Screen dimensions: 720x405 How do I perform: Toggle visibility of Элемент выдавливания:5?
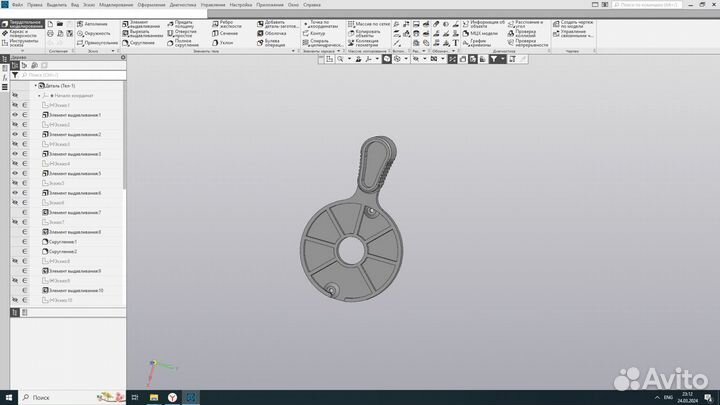point(15,174)
